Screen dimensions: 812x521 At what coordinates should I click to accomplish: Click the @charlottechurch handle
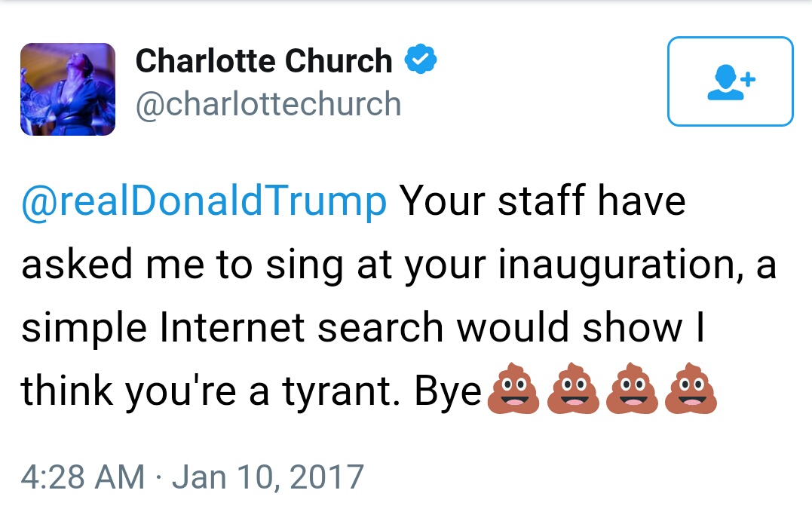[268, 104]
